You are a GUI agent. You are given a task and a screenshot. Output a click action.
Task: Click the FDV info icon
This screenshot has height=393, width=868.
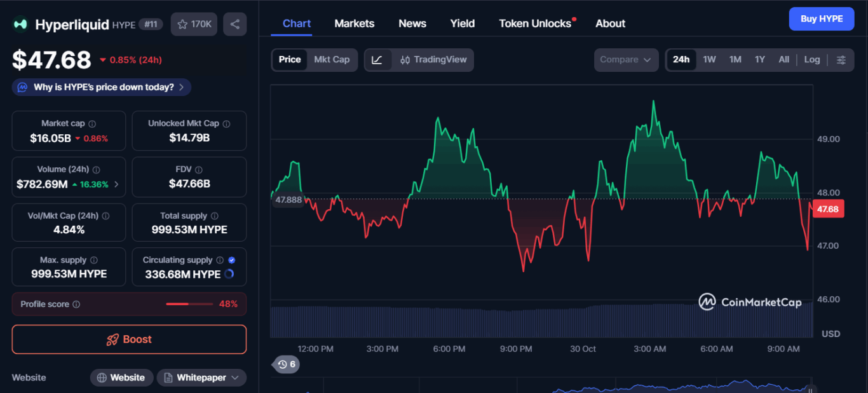point(199,170)
